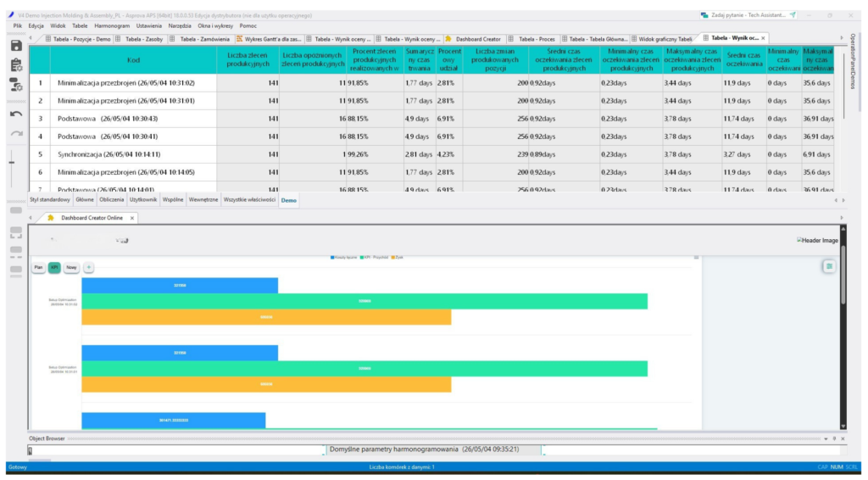This screenshot has height=480, width=868.
Task: Open the Widok menu
Action: click(x=58, y=26)
